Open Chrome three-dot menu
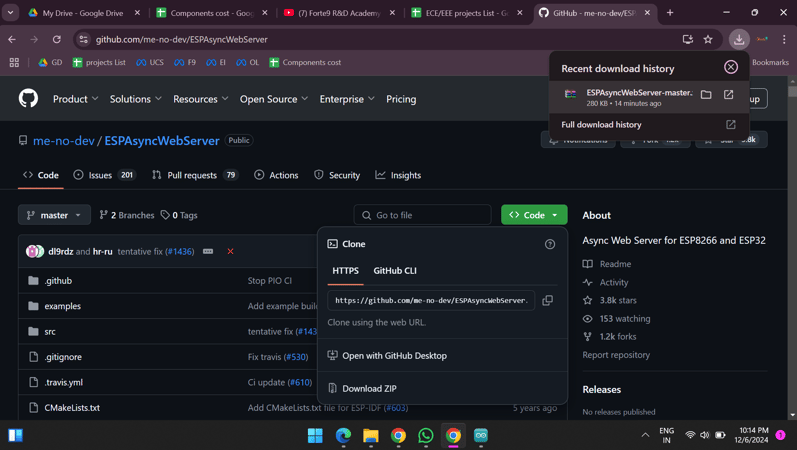Image resolution: width=797 pixels, height=450 pixels. (x=784, y=39)
